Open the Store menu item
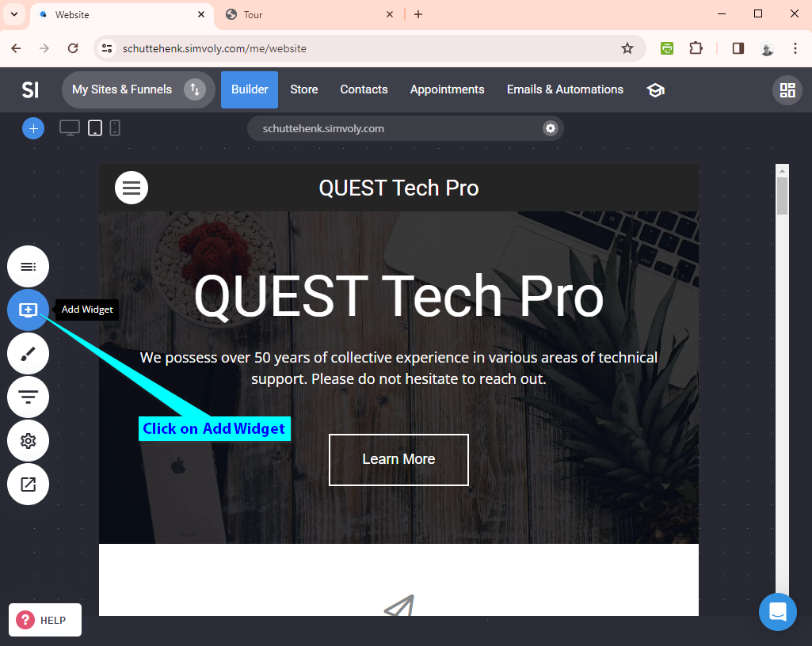 [x=304, y=89]
